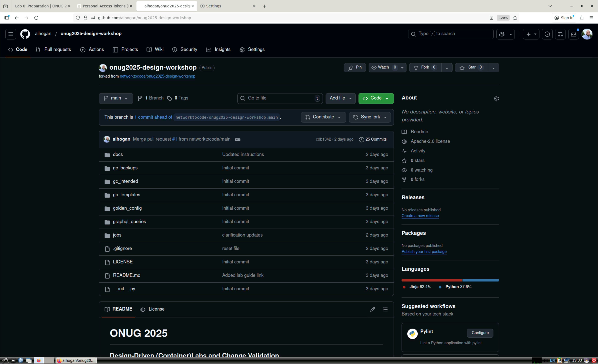Viewport: 598px width, 364px height.
Task: Open the GitHub homepage via the octocat logo
Action: tap(25, 34)
